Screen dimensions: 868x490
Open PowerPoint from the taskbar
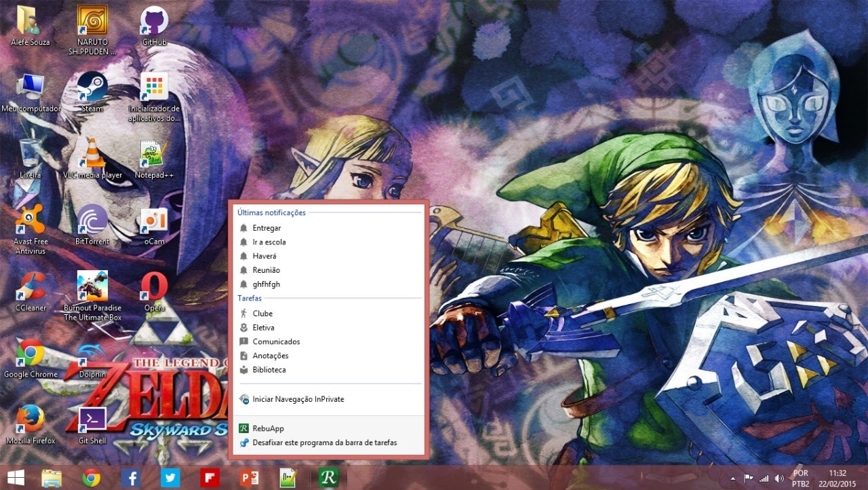click(x=250, y=478)
